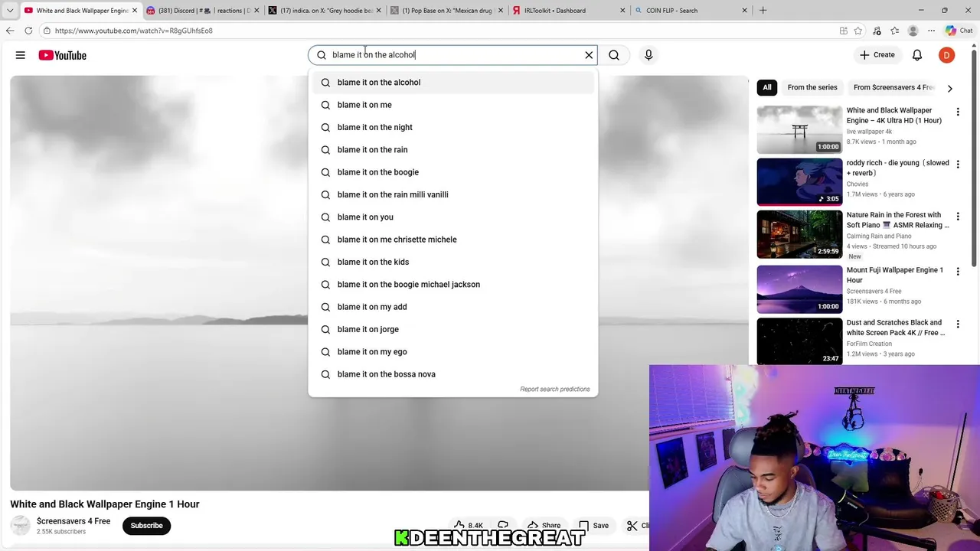Open the favorites list icon
Screen dimensions: 980x551
894,31
